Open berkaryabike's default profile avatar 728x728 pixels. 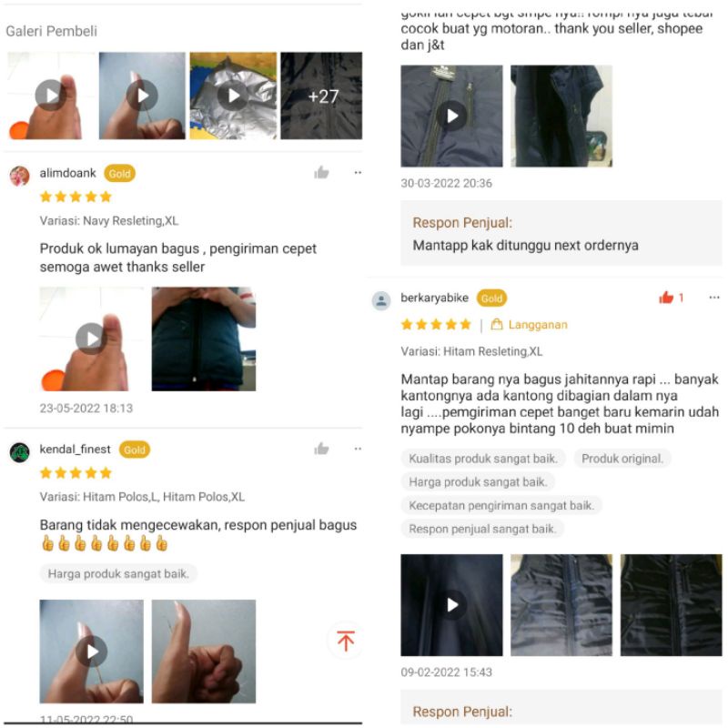click(381, 300)
